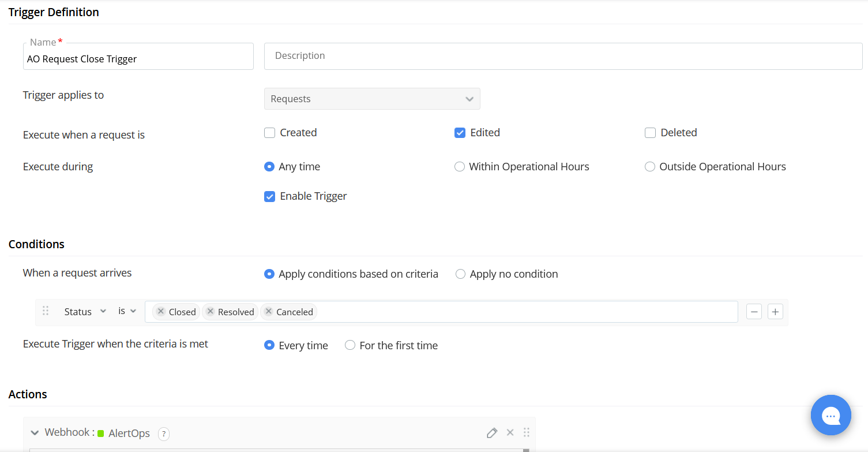Viewport: 868px width, 452px height.
Task: Click the plus icon to add criteria row
Action: tap(775, 312)
